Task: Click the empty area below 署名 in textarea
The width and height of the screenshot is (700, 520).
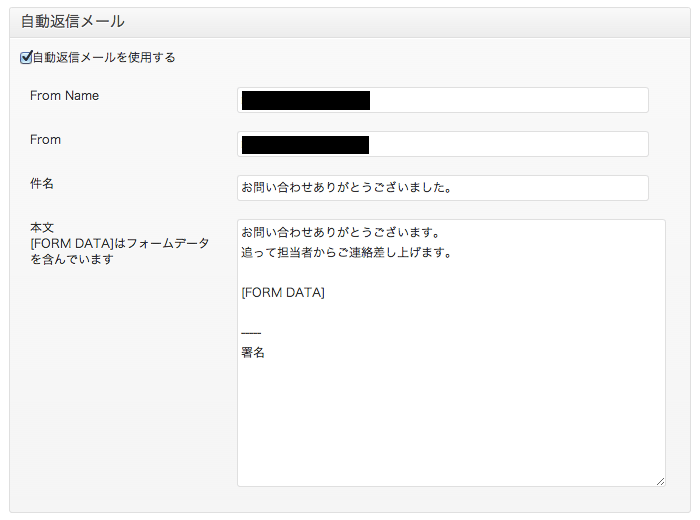Action: 451,422
